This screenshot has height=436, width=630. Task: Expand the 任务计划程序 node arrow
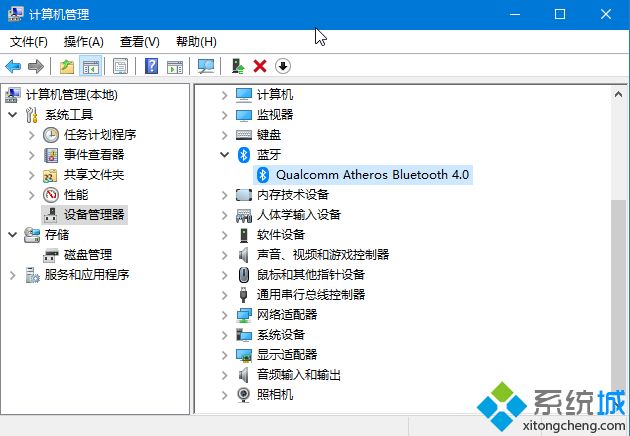[x=32, y=135]
